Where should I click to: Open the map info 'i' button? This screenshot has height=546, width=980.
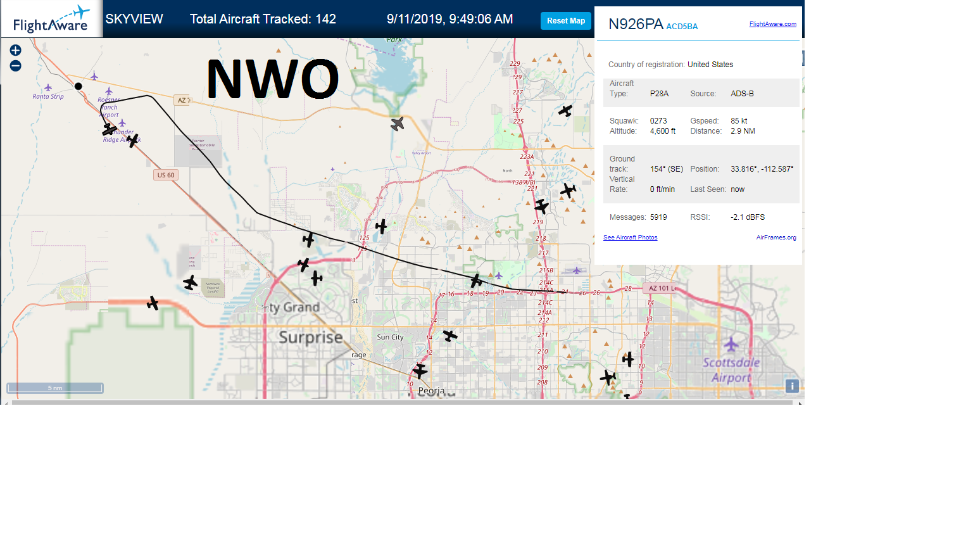pos(792,386)
